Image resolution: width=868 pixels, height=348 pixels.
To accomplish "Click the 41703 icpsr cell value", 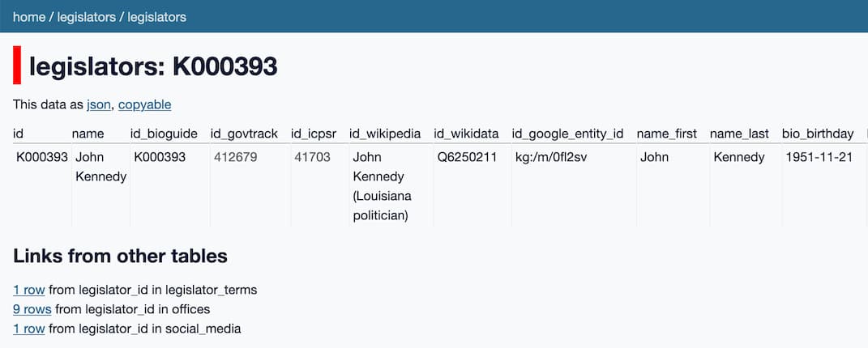I will [312, 157].
